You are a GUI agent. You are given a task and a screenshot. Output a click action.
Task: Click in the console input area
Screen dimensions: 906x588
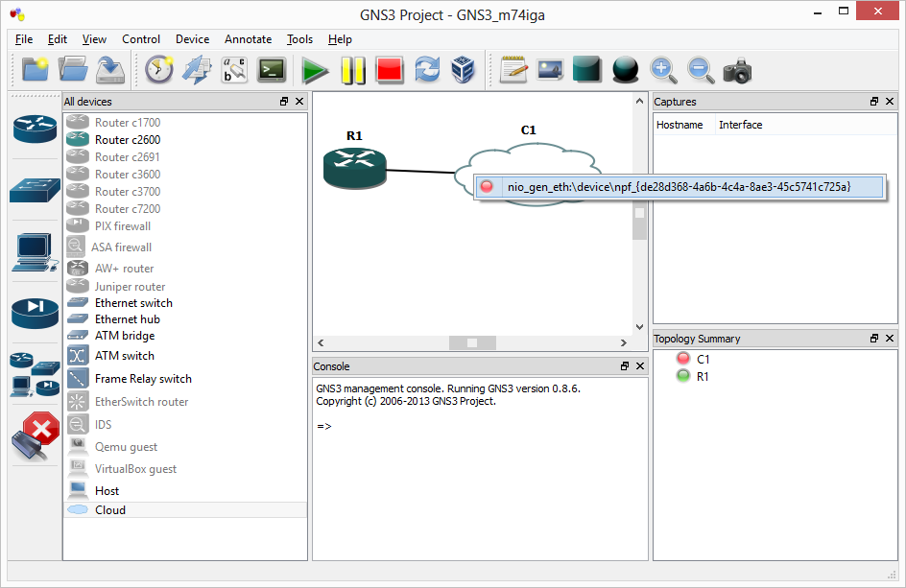pos(480,468)
